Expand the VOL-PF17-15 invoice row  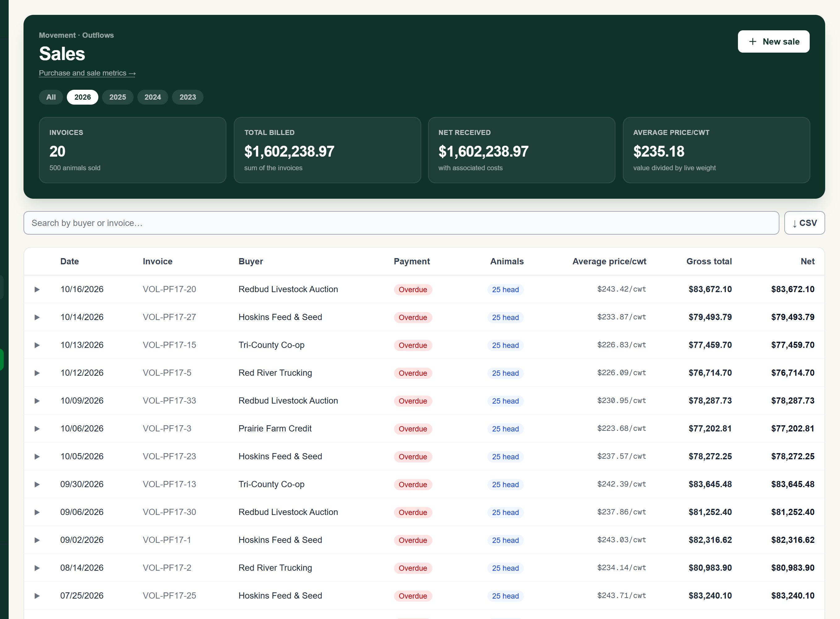(x=37, y=345)
